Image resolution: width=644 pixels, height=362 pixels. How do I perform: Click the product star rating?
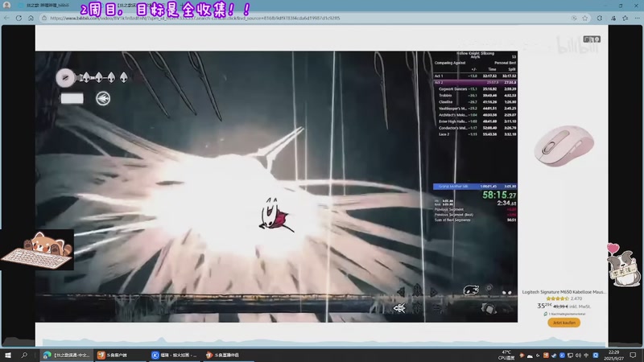(559, 298)
